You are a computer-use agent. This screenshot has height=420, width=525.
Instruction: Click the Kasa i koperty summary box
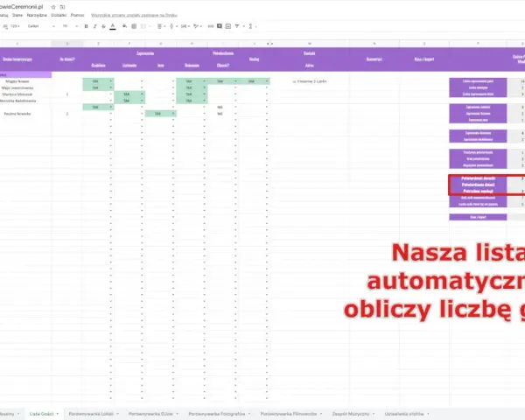coord(478,217)
